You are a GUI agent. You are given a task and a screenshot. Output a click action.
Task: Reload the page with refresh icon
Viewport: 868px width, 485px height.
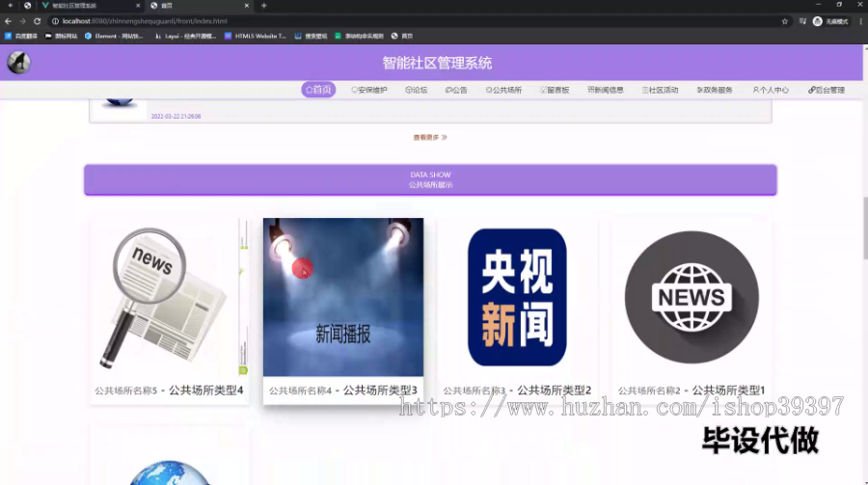[37, 21]
